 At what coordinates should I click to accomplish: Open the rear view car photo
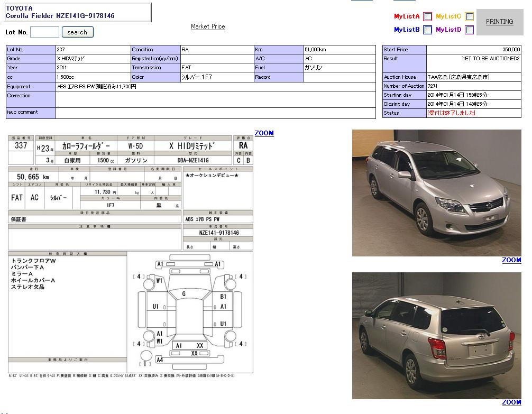coord(436,336)
